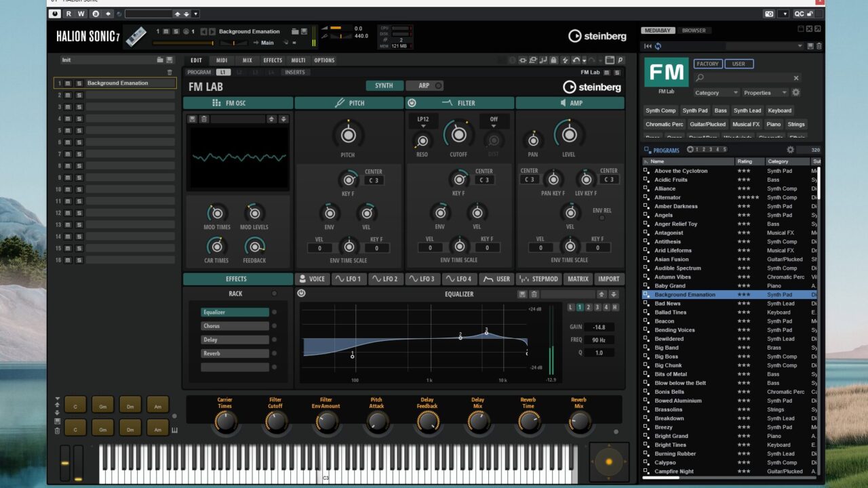
Task: Click the MediaBay refresh results icon
Action: pos(658,46)
